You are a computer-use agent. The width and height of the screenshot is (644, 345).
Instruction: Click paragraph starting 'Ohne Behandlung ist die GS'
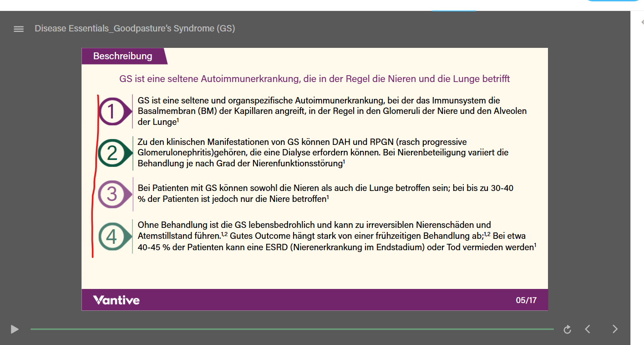coord(337,236)
